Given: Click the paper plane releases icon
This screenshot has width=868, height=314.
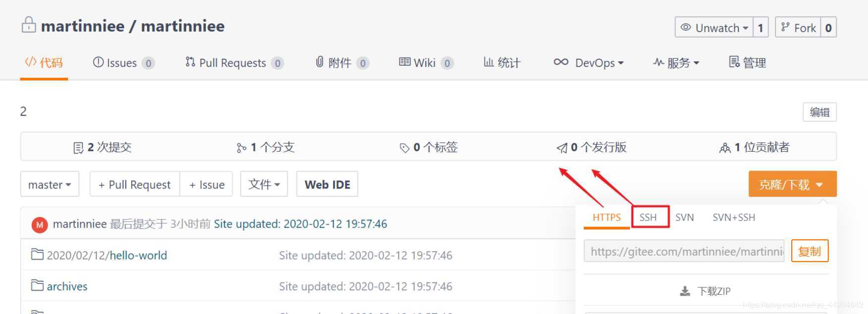Looking at the screenshot, I should click(x=562, y=148).
